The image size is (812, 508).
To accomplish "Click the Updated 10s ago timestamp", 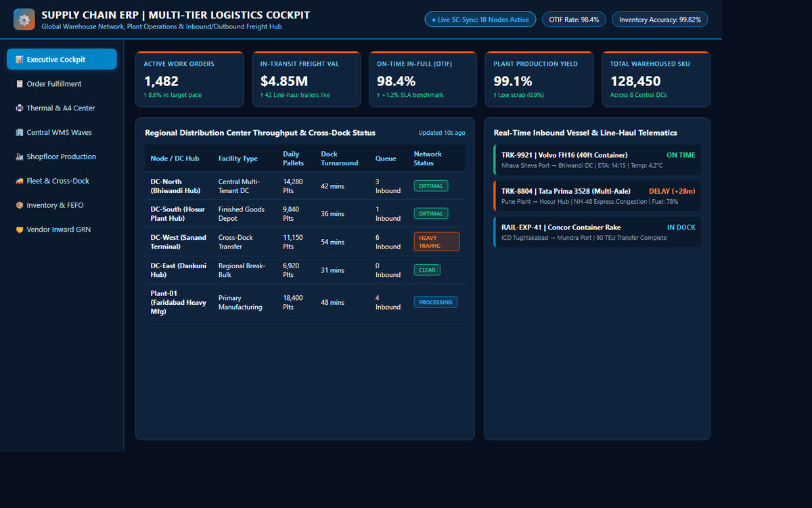I will (x=442, y=133).
